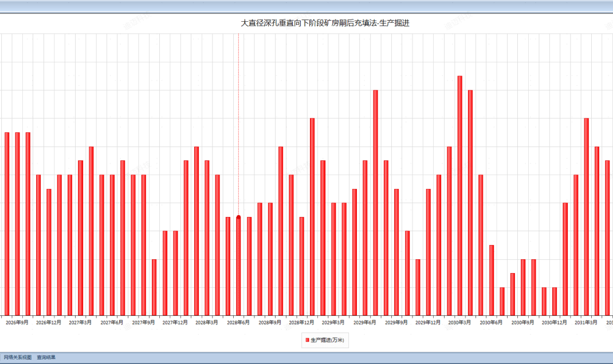
Task: Click the 2030年12月 axis label
Action: coord(555,323)
